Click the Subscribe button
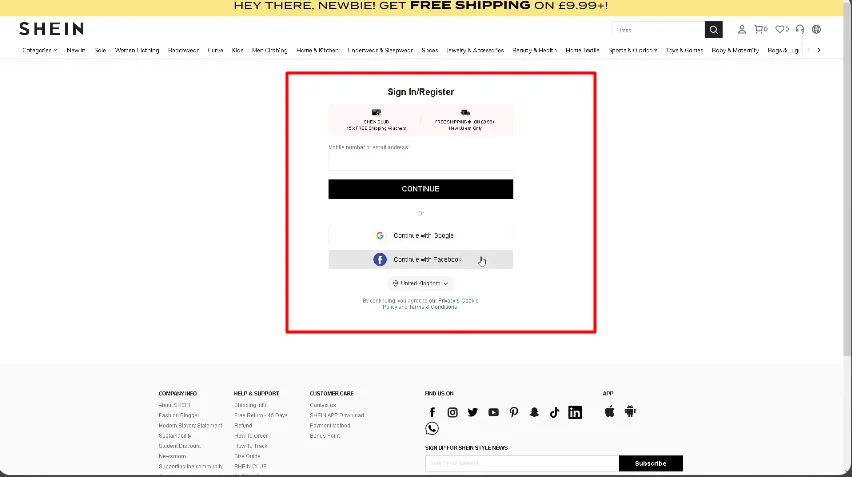 click(x=650, y=463)
